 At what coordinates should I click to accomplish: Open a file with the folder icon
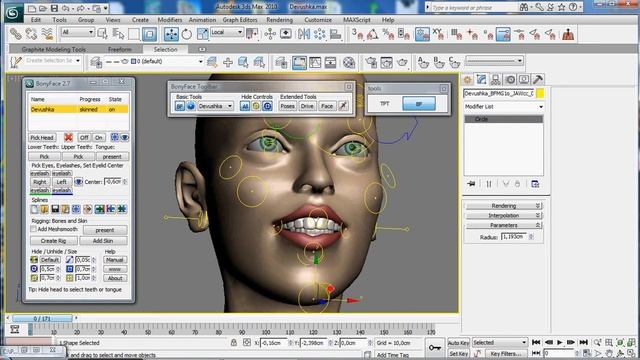[x=43, y=8]
